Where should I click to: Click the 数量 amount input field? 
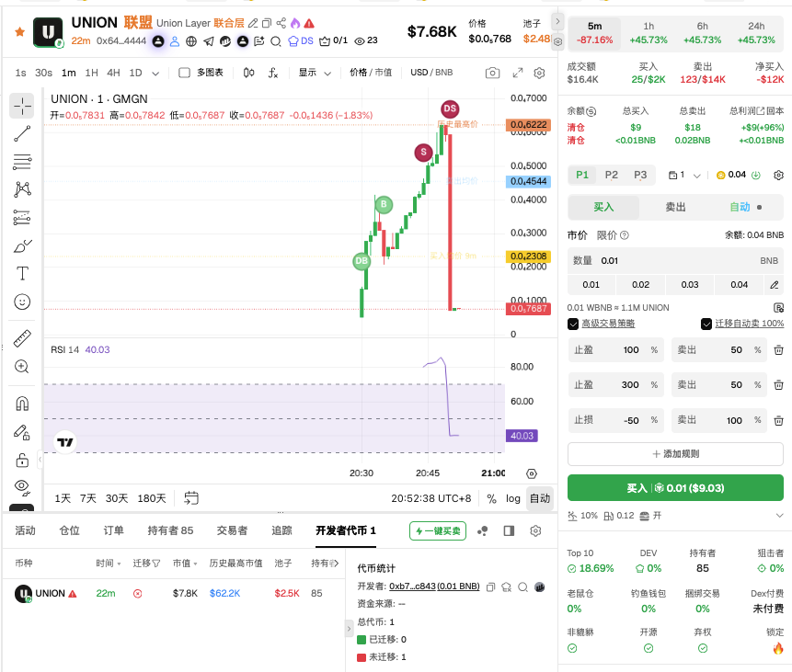pyautogui.click(x=675, y=260)
